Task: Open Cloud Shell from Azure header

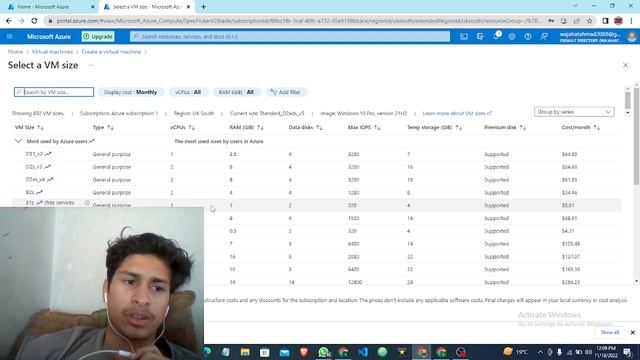Action: pos(464,36)
